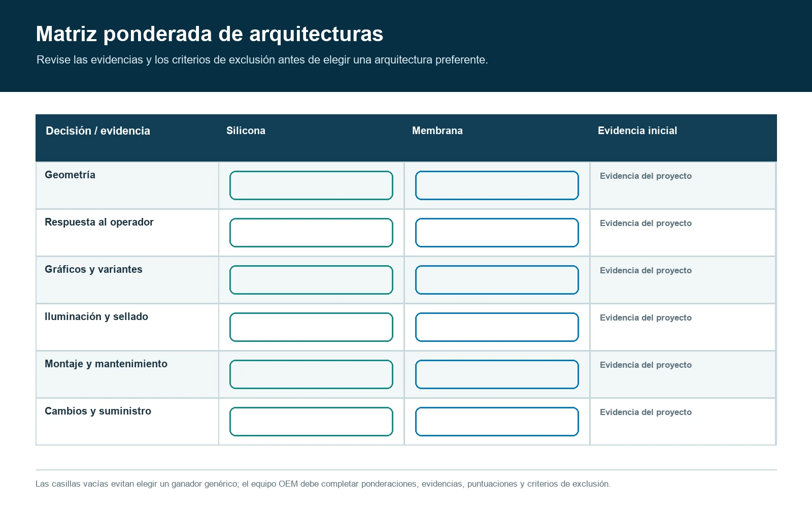The height and width of the screenshot is (508, 812).
Task: Click the "Matriz ponderada de arquitecturas" heading
Action: coord(210,34)
